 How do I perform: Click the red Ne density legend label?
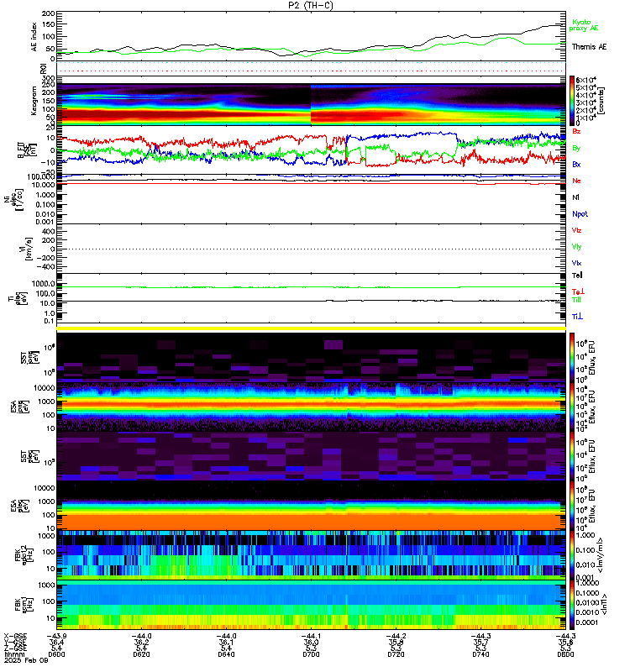576,181
